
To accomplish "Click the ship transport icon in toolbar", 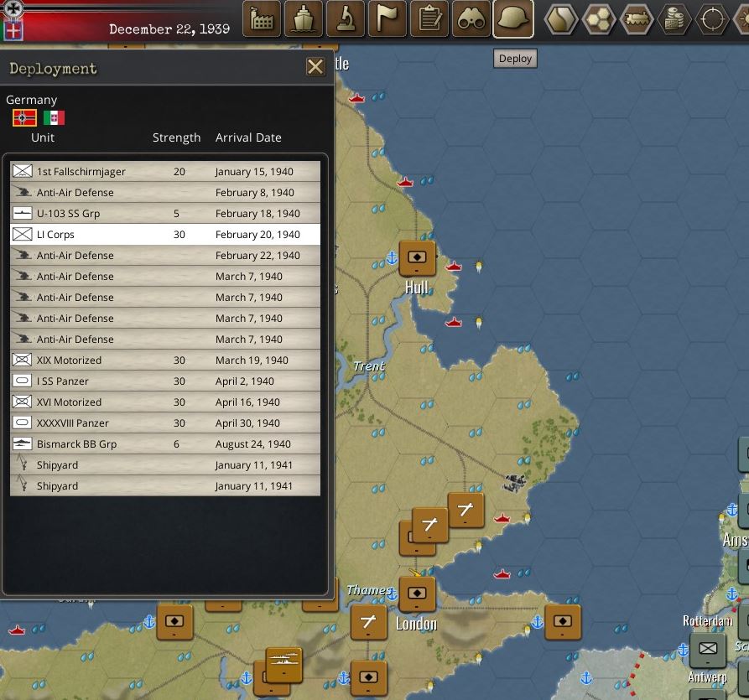I will pos(304,18).
